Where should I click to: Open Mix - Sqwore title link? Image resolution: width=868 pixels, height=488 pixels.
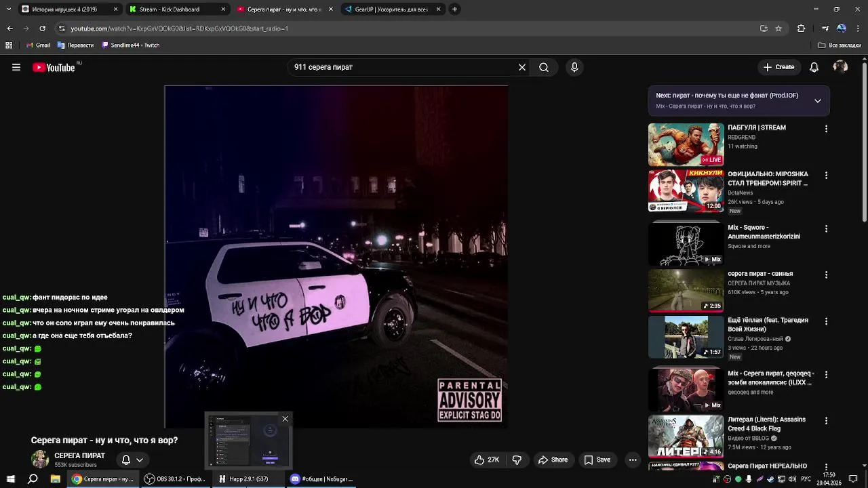[764, 232]
